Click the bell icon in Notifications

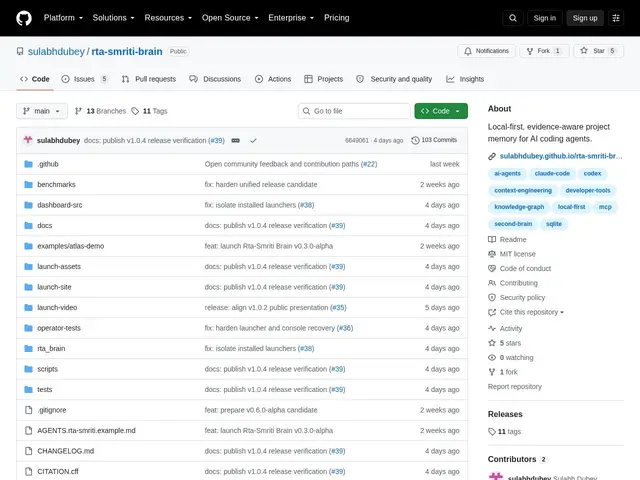pos(468,51)
